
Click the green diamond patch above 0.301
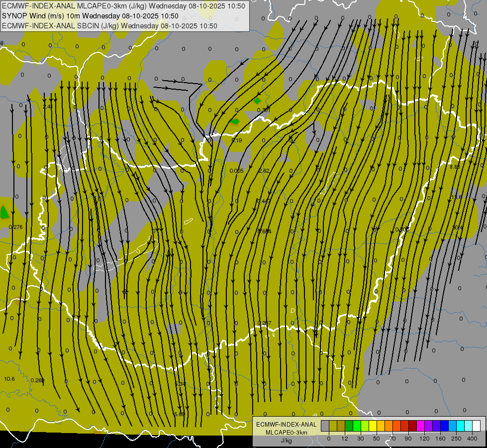click(257, 101)
